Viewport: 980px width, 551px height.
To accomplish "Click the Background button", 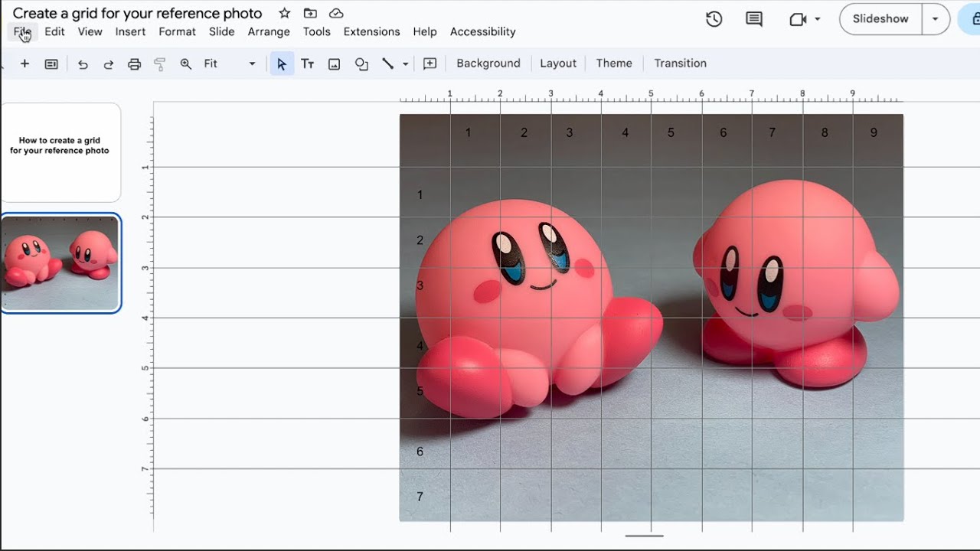I will 488,64.
